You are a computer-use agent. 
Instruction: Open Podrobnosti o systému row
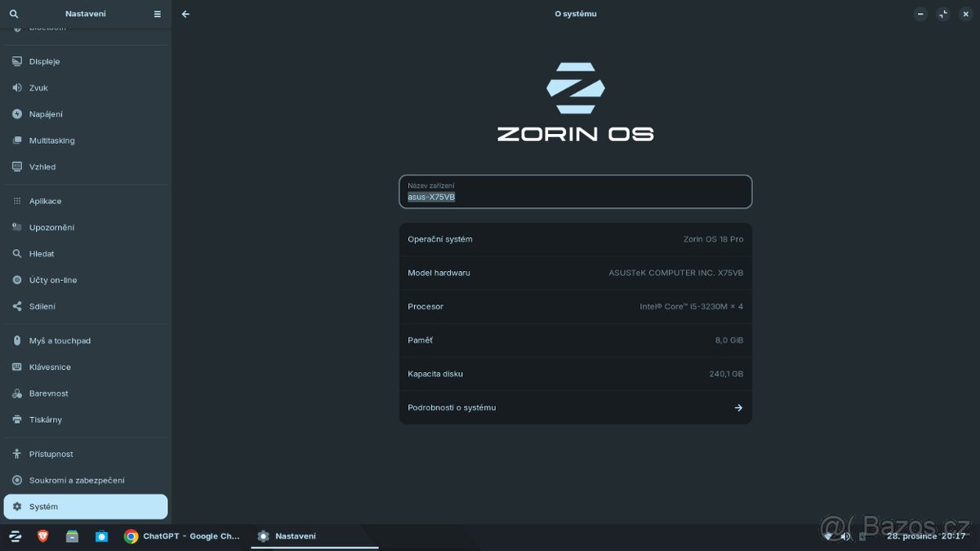576,407
